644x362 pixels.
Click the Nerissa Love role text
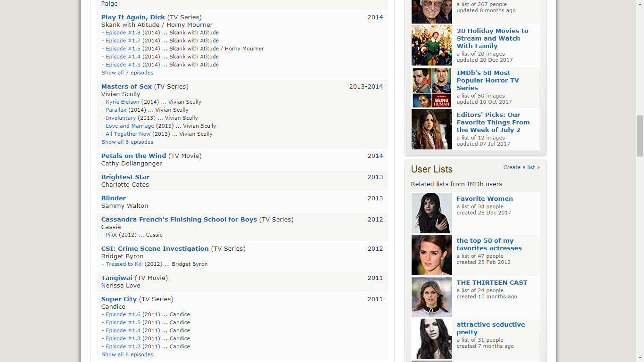pyautogui.click(x=121, y=286)
